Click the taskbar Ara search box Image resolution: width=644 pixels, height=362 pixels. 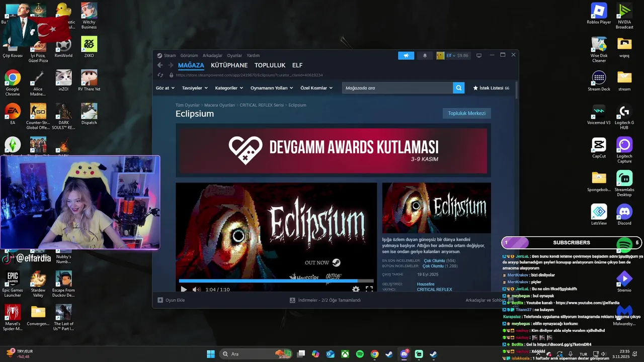coord(256,354)
